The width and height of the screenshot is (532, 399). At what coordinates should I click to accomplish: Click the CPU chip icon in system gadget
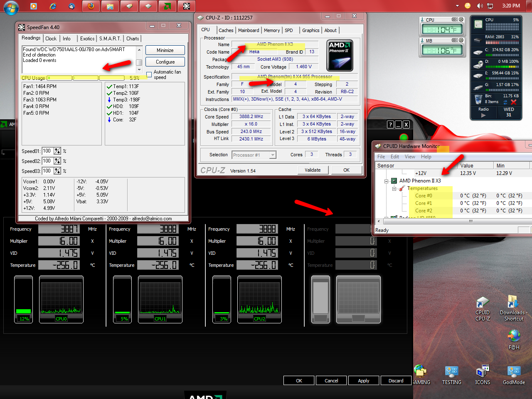pos(478,25)
